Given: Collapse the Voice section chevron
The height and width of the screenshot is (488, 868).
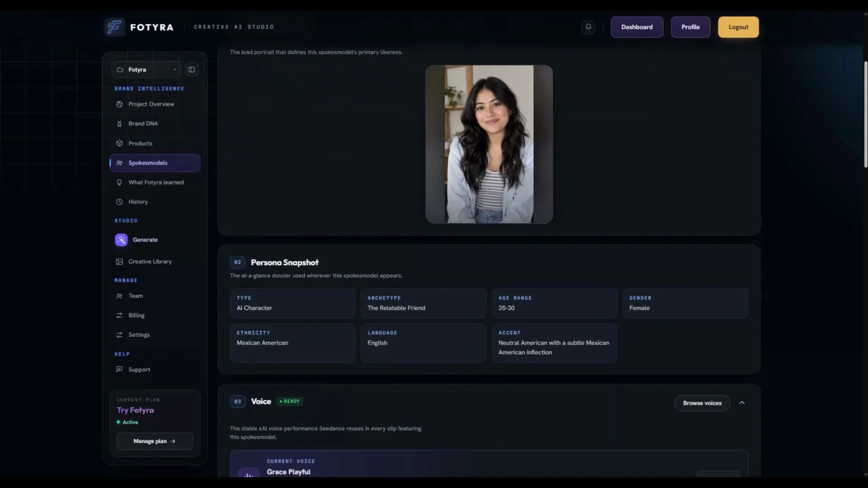Looking at the screenshot, I should pyautogui.click(x=742, y=403).
